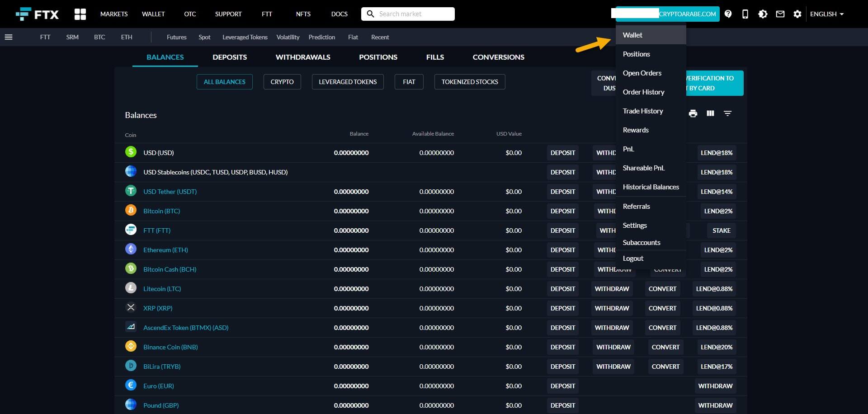The image size is (868, 414).
Task: Click LEND@20% for Binance Coin
Action: click(716, 347)
